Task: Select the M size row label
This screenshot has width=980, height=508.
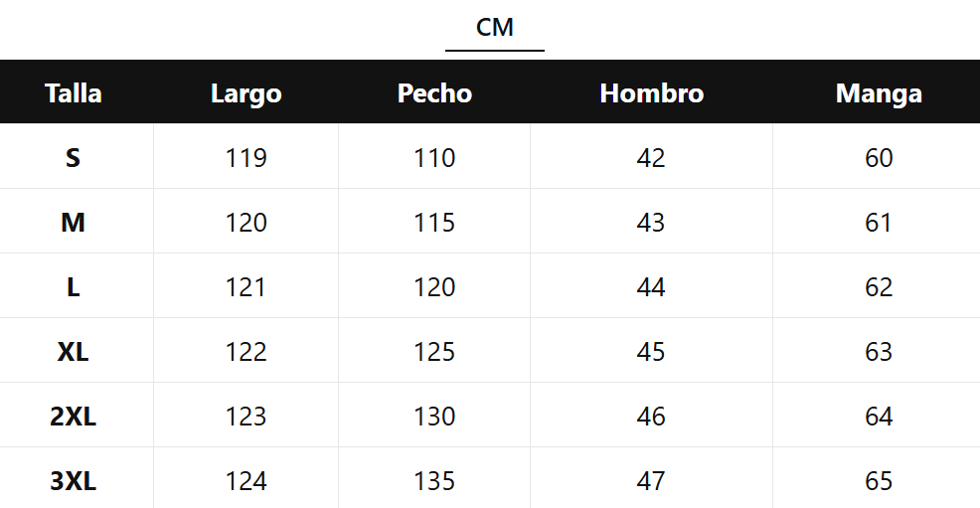Action: point(74,223)
